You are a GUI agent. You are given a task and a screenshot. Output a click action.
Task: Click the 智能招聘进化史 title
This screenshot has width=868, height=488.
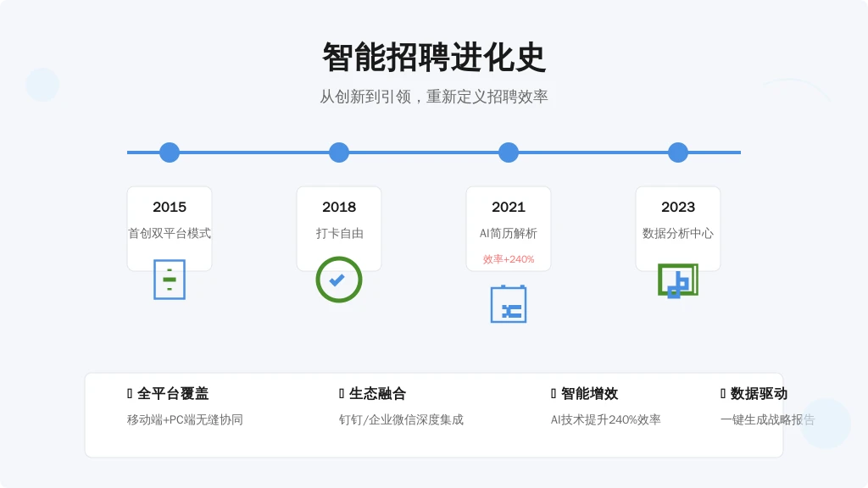coord(434,58)
